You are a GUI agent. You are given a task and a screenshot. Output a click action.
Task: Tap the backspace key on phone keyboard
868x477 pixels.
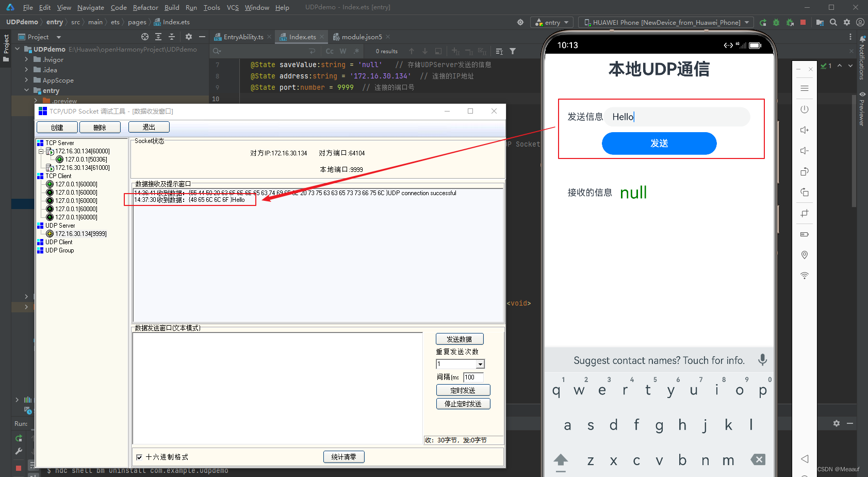[x=758, y=459]
